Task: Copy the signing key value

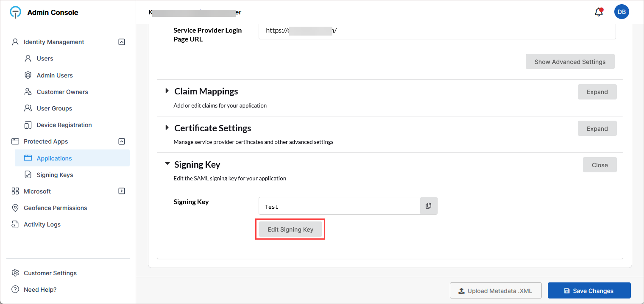Action: click(x=429, y=206)
